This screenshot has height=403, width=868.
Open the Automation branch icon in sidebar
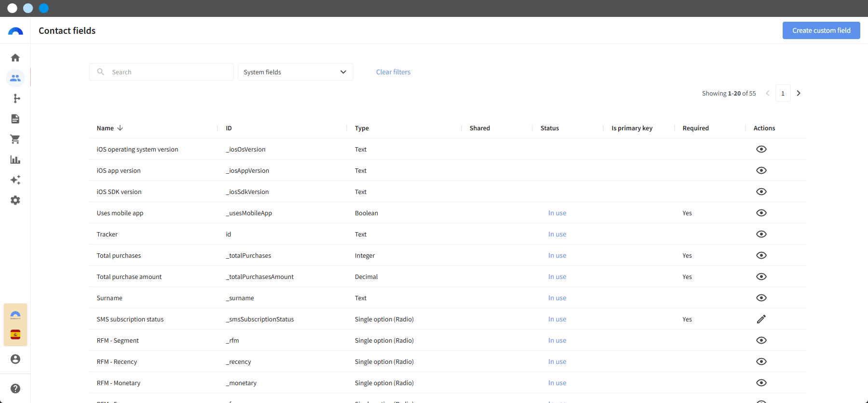coord(15,98)
